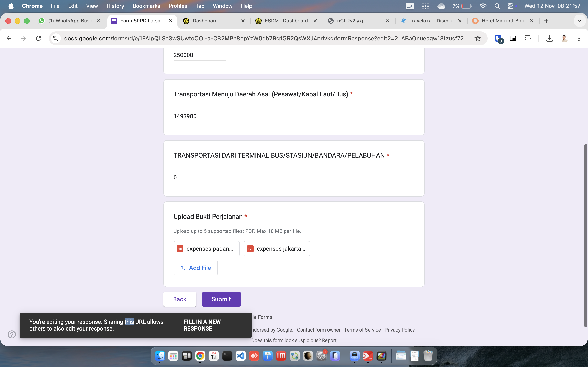Reload the current page
This screenshot has width=588, height=367.
pos(38,38)
